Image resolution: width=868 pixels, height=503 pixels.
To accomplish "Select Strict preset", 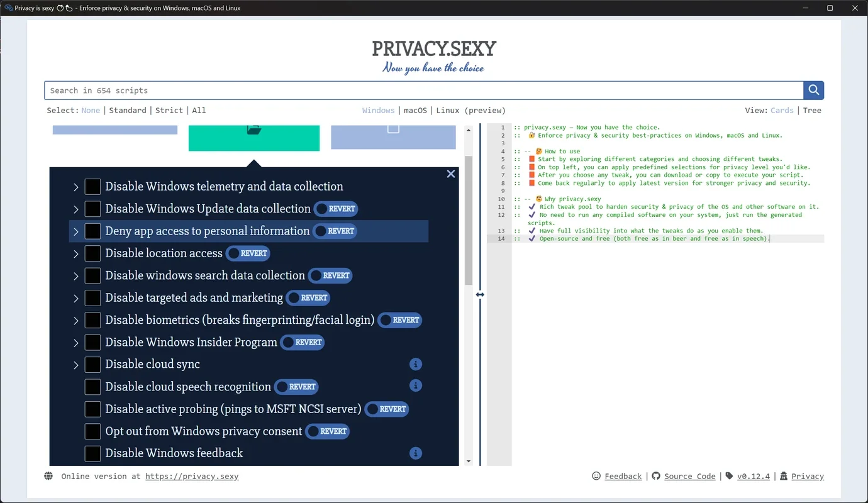I will (169, 110).
